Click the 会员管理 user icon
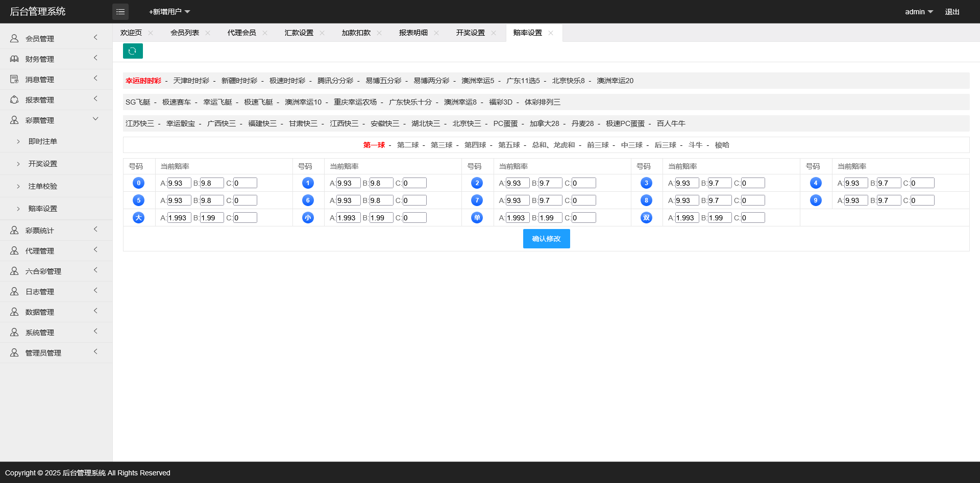 (14, 38)
